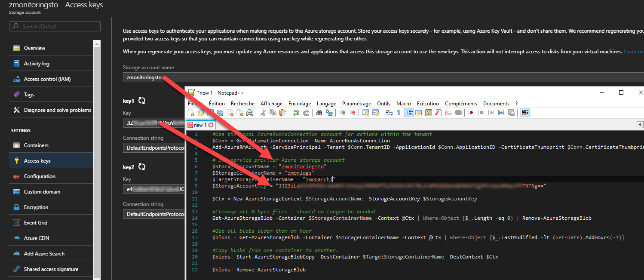Click the Paste clipboard icon

pos(283,113)
